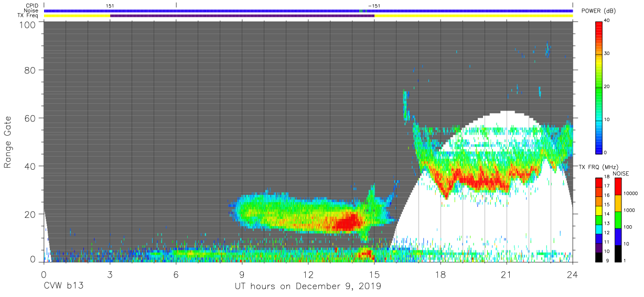Click the 21 tick on UT hours axis
Image resolution: width=644 pixels, height=297 pixels.
click(507, 273)
